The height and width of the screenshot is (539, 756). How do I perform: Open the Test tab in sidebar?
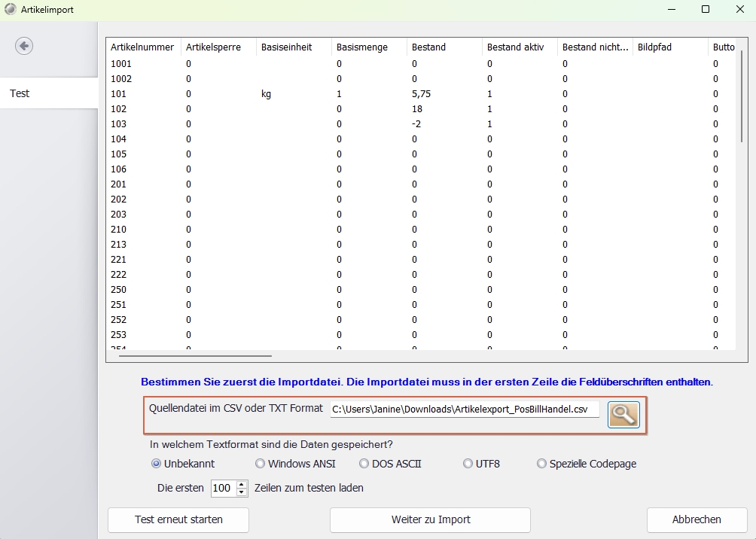49,93
